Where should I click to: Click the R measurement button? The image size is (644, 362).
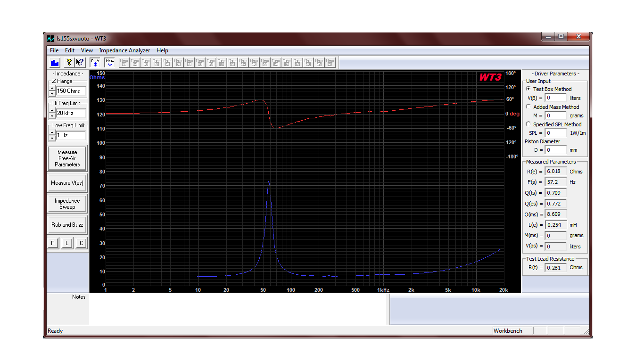[x=53, y=243]
